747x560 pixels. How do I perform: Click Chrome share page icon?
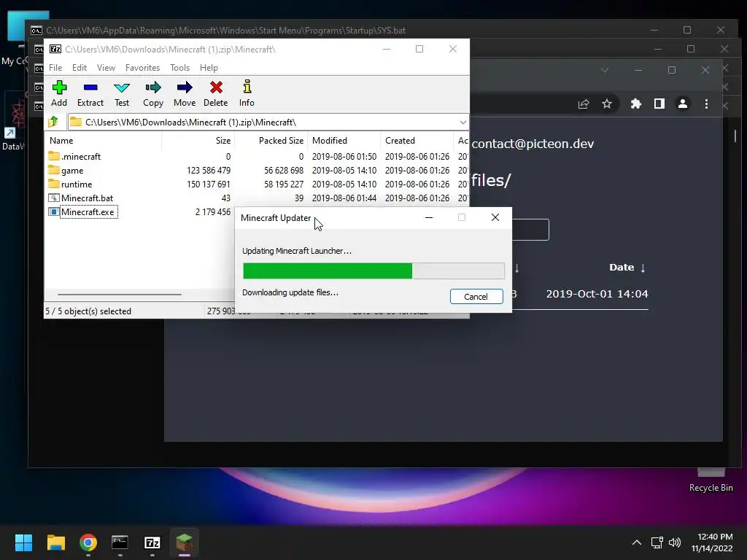584,104
